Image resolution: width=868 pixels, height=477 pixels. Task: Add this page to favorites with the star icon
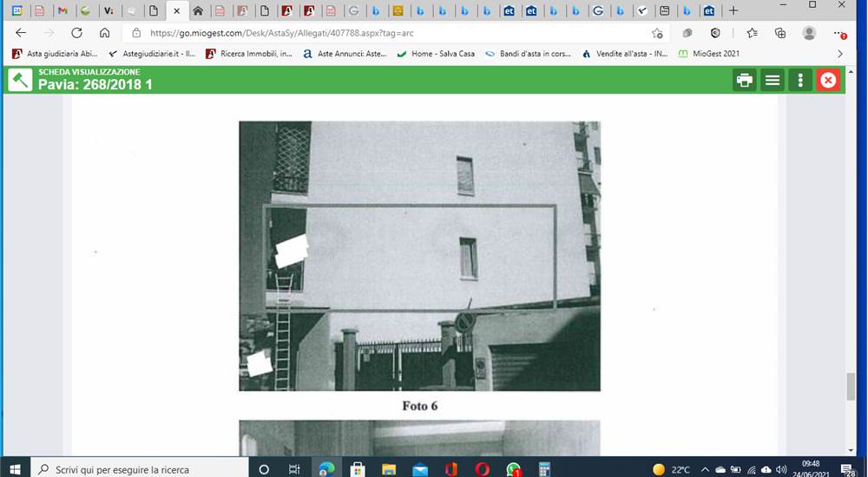point(657,33)
